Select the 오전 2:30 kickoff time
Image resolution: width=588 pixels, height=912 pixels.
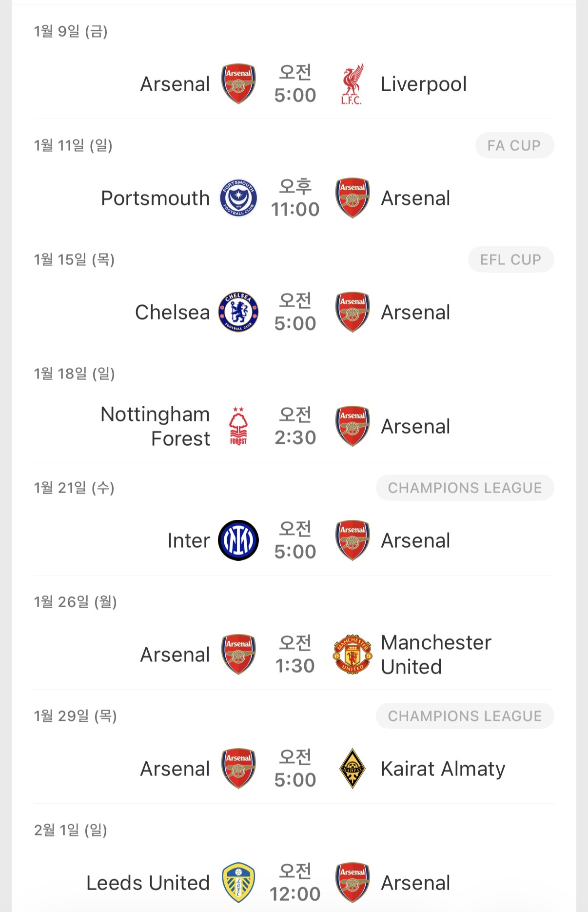[295, 426]
